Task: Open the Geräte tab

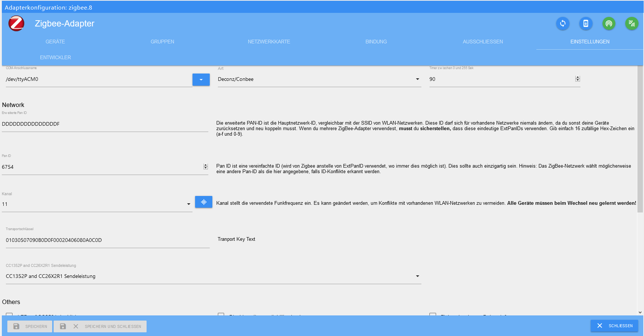Action: (55, 42)
